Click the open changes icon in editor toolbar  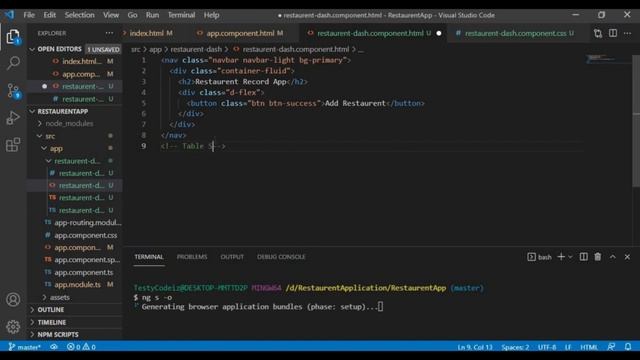(598, 33)
